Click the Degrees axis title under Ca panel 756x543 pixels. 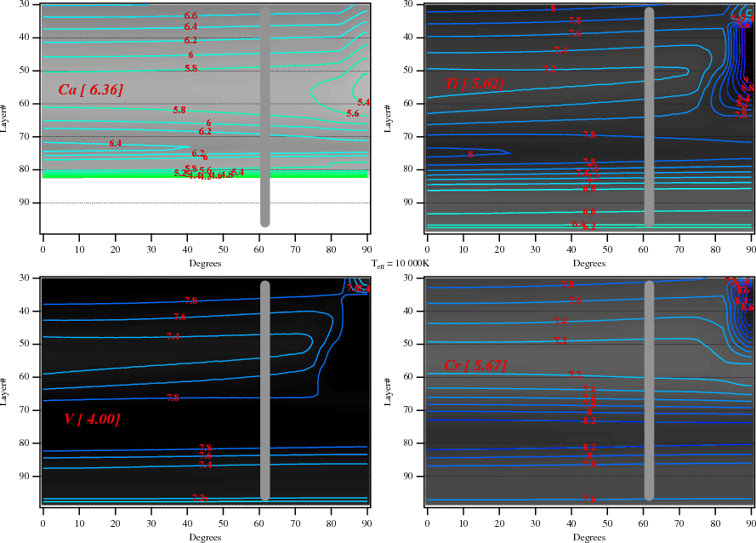[205, 264]
